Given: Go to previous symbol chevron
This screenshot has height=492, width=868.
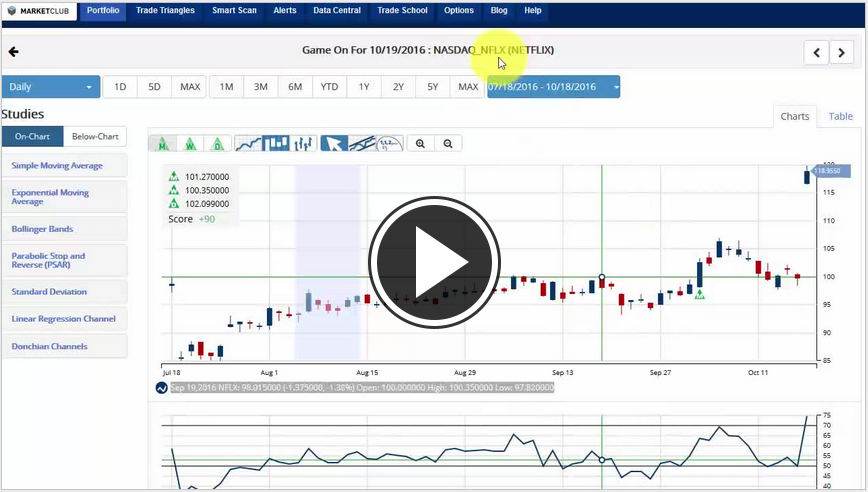Looking at the screenshot, I should pos(817,53).
